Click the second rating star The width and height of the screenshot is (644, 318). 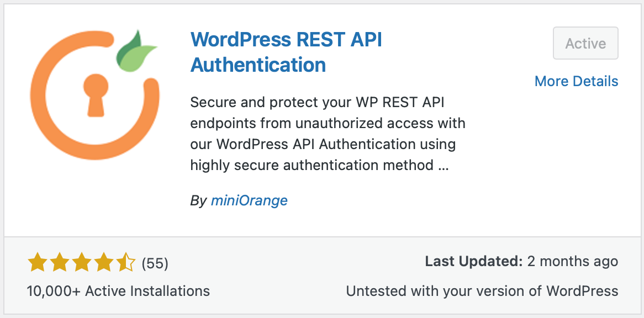pyautogui.click(x=59, y=263)
